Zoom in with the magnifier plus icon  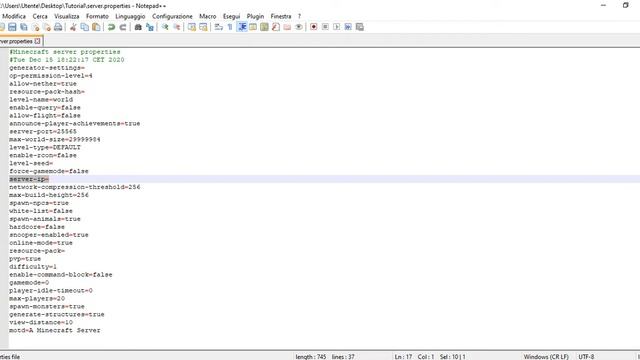pos(165,27)
